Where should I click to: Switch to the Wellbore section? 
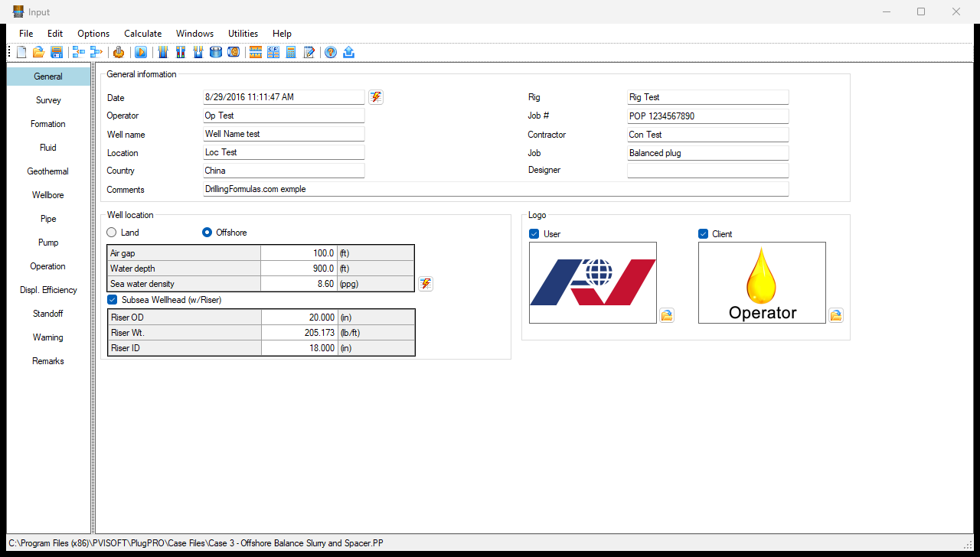[48, 195]
